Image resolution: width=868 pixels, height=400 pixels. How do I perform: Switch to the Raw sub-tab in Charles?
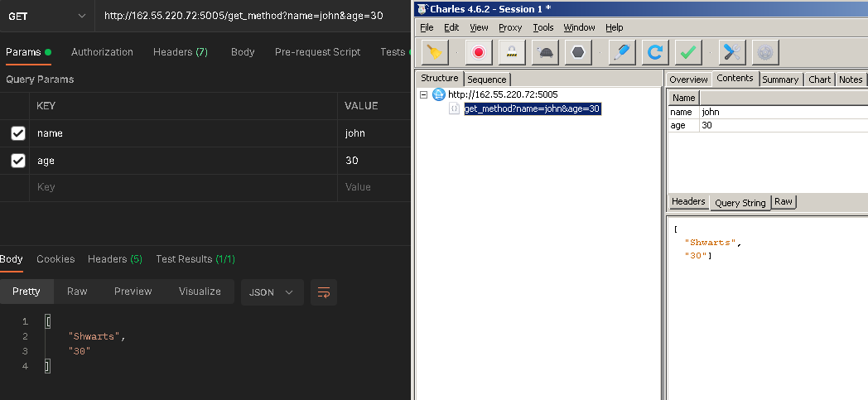pos(784,201)
